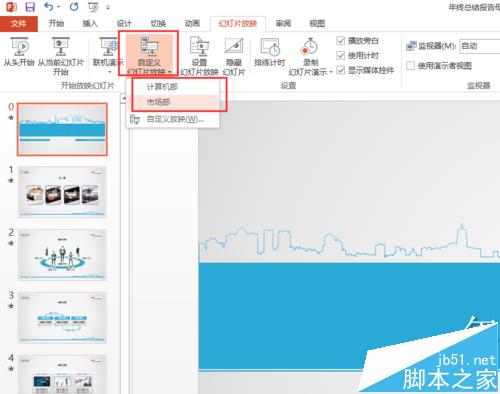Screen dimensions: 500x394
Task: Open 自定义放映(W)... menu entry
Action: click(173, 119)
